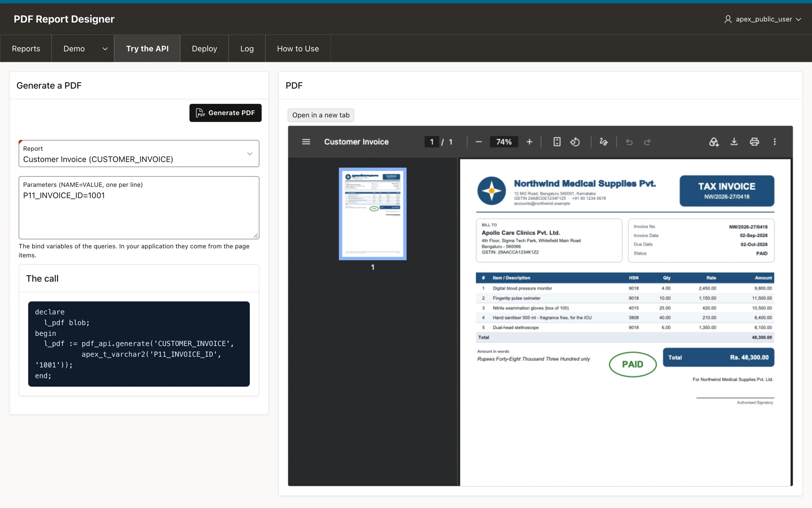Click Open in a new tab button

tap(321, 115)
